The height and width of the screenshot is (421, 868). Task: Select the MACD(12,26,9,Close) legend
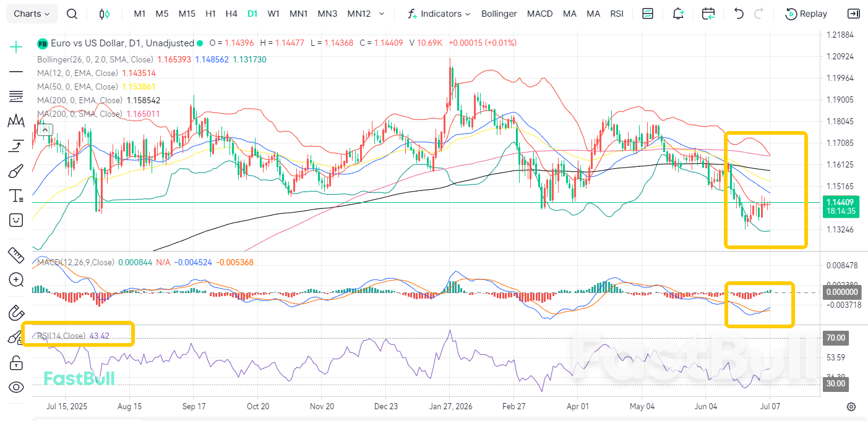click(75, 262)
